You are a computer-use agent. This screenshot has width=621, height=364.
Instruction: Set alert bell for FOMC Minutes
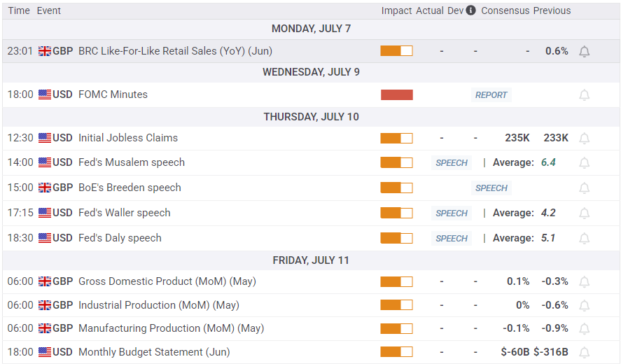584,95
